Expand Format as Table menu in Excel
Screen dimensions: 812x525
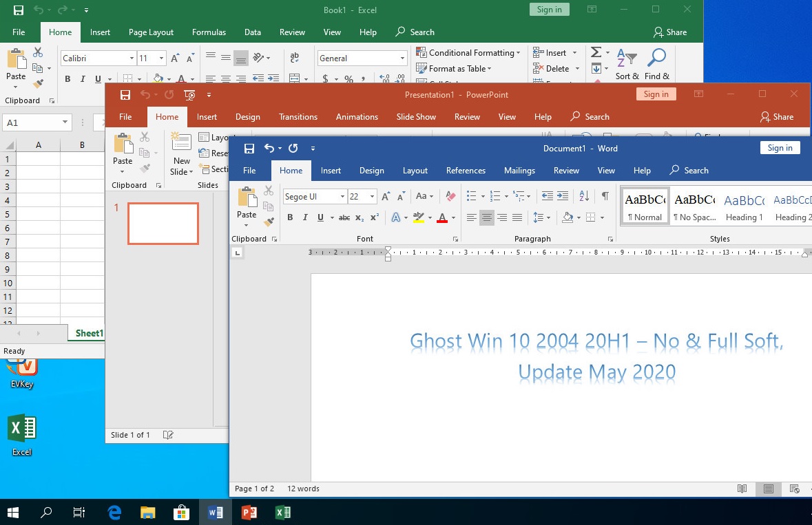click(453, 68)
